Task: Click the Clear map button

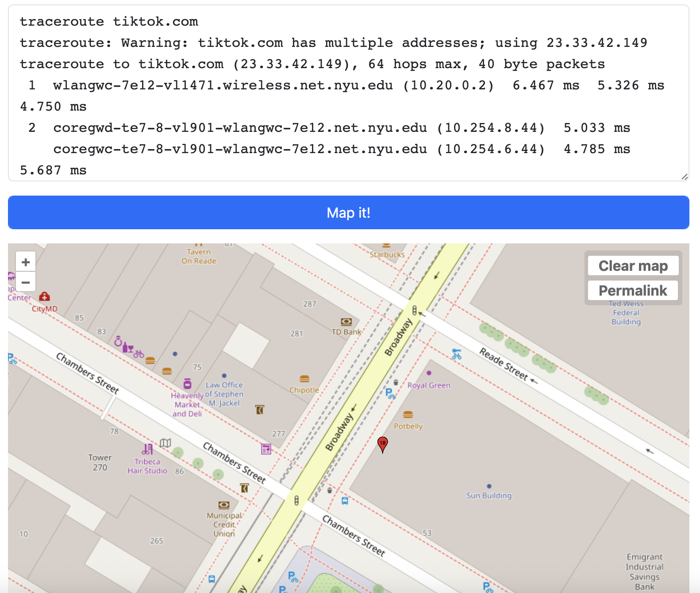Action: pyautogui.click(x=633, y=266)
